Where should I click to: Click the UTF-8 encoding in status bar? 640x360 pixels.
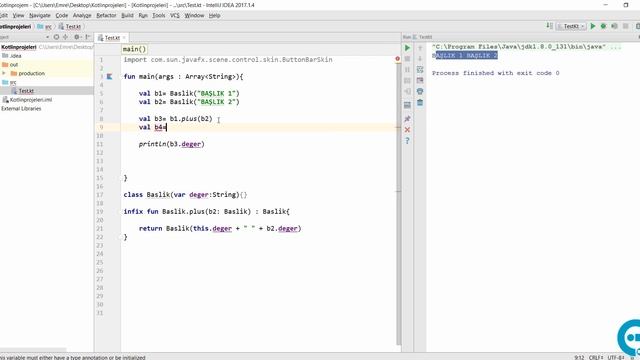coord(616,357)
